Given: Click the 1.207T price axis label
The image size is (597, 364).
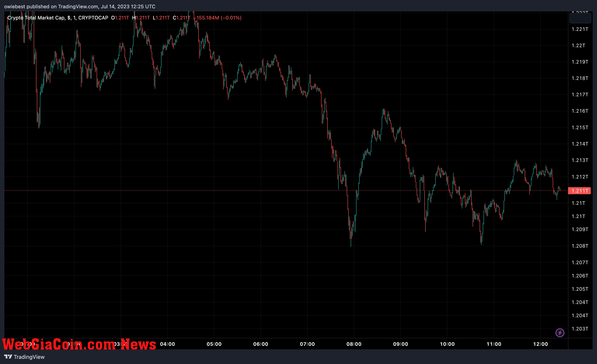Looking at the screenshot, I should tap(580, 263).
